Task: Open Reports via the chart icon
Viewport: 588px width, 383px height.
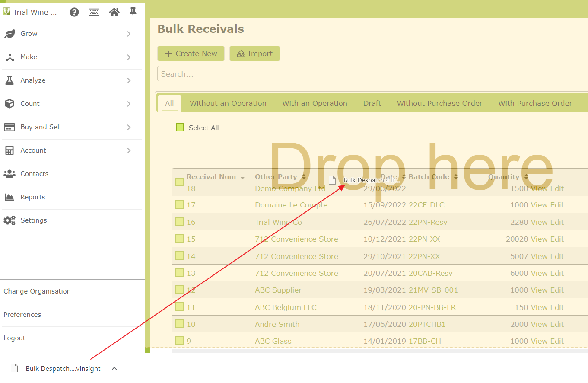Action: 9,197
